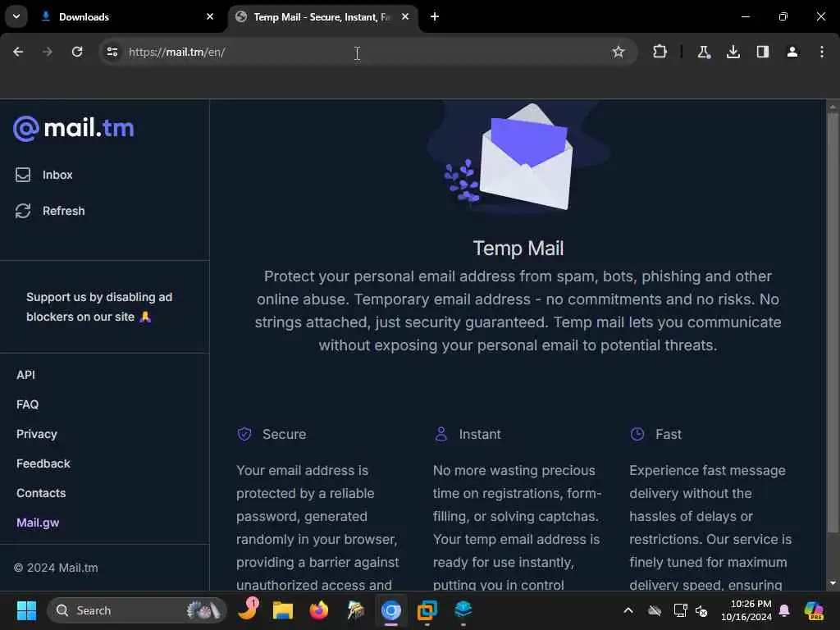Click the Temp Mail heading

click(518, 249)
